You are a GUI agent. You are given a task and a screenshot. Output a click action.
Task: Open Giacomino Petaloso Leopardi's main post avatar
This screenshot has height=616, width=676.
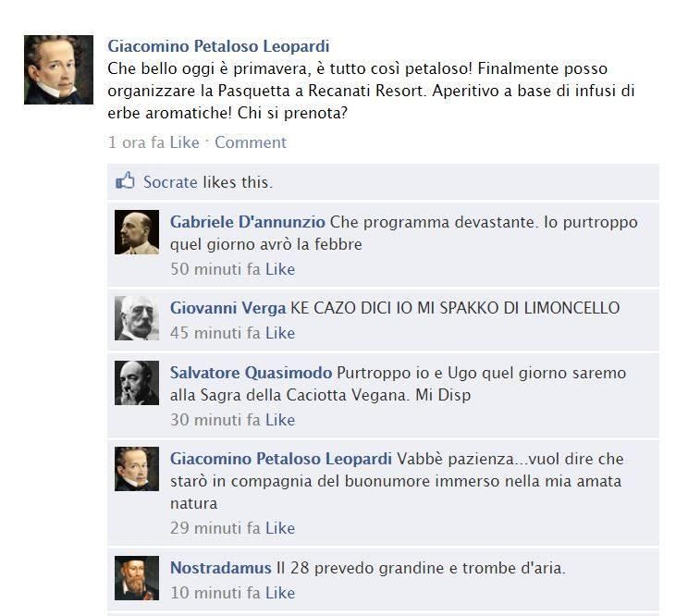(58, 70)
